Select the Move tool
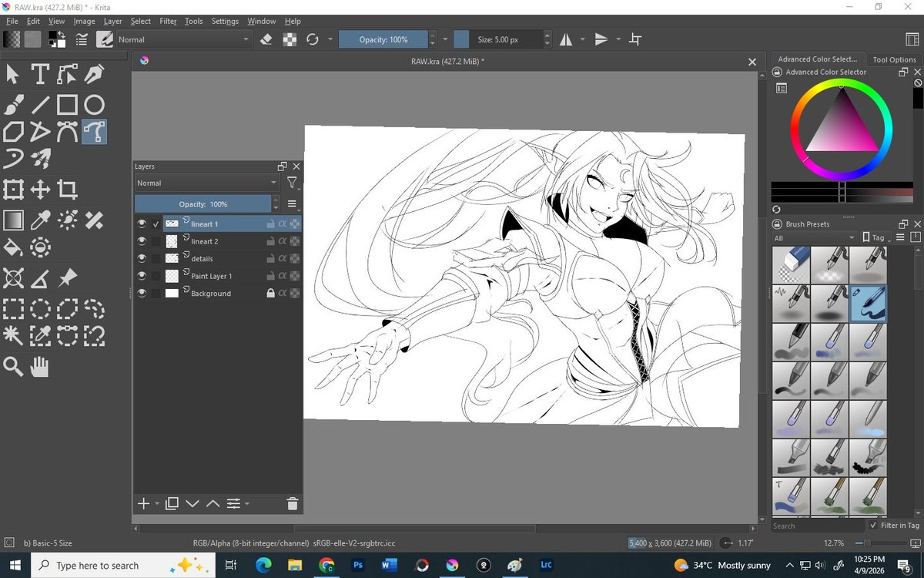 point(40,189)
